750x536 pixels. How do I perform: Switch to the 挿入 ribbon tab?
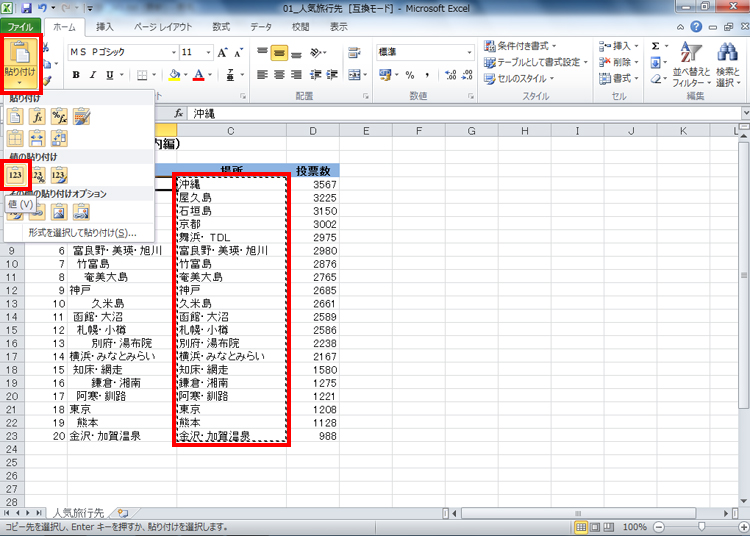pos(104,27)
